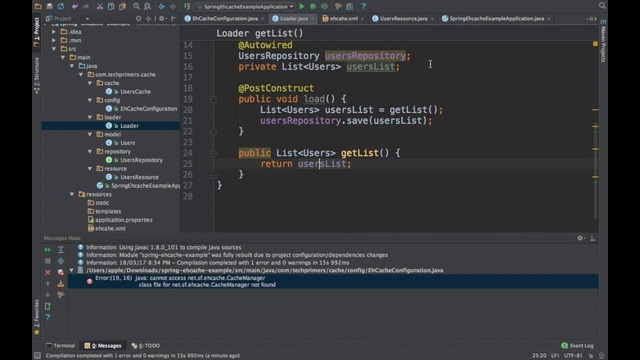Collapse the resources folder

click(72, 194)
